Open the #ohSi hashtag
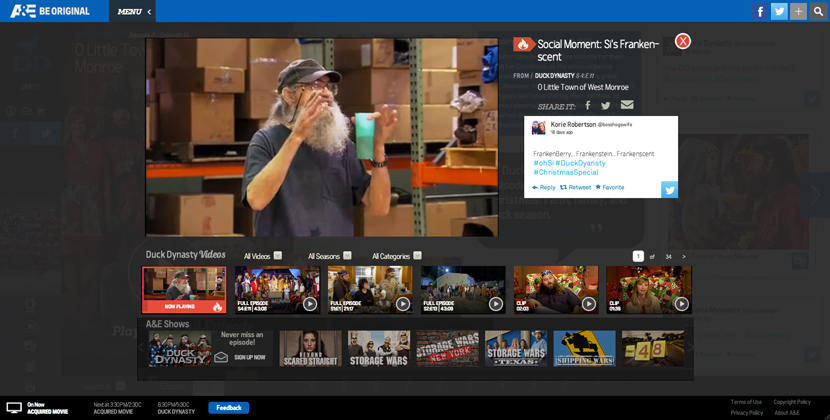Image resolution: width=830 pixels, height=420 pixels. (x=543, y=163)
